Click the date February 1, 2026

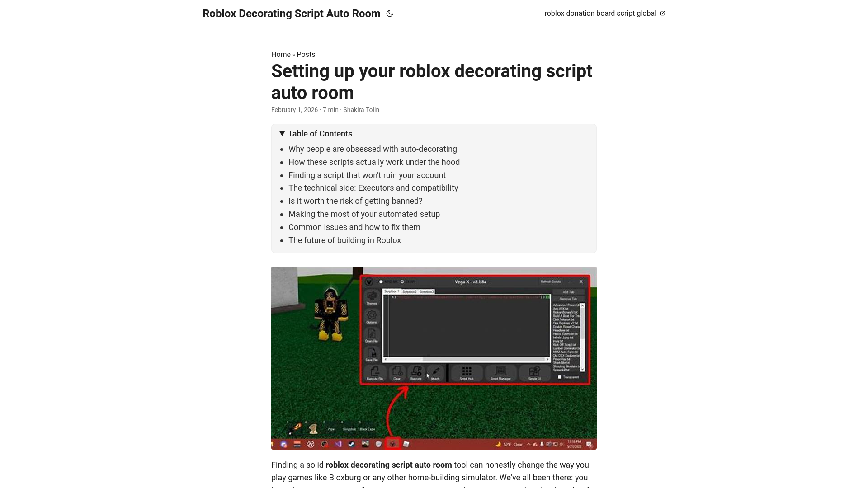coord(294,110)
